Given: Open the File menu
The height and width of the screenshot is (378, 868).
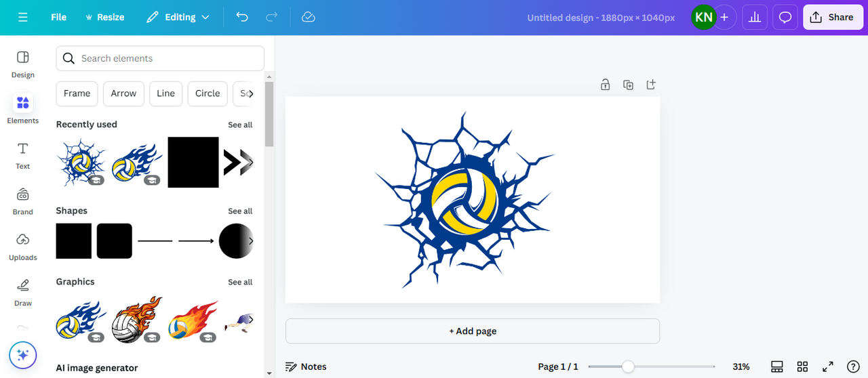Looking at the screenshot, I should coord(59,17).
